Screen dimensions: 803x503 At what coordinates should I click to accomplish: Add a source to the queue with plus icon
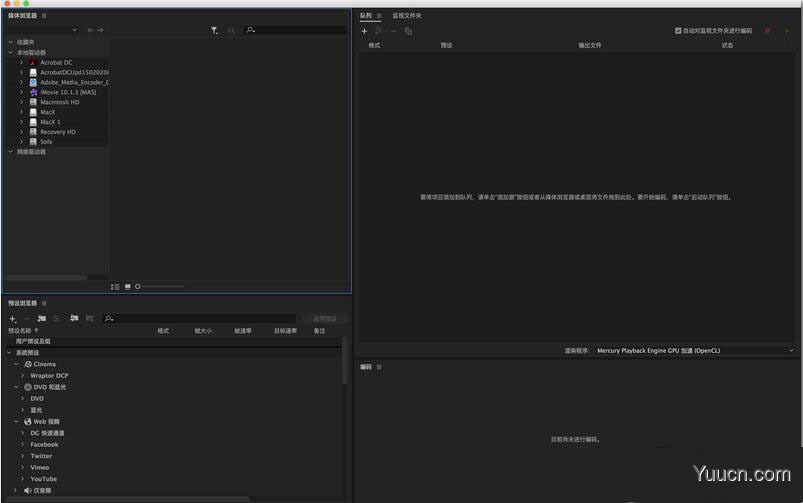point(364,31)
